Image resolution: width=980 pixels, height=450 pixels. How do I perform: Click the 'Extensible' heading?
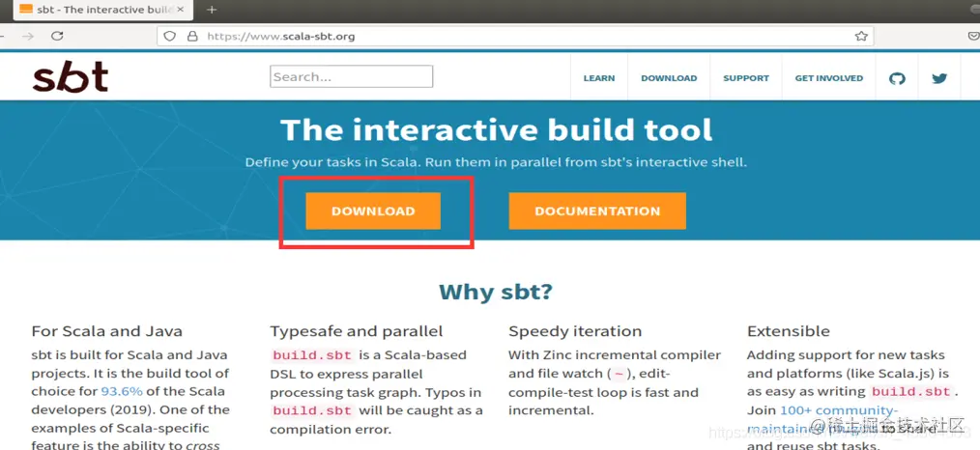pos(789,331)
